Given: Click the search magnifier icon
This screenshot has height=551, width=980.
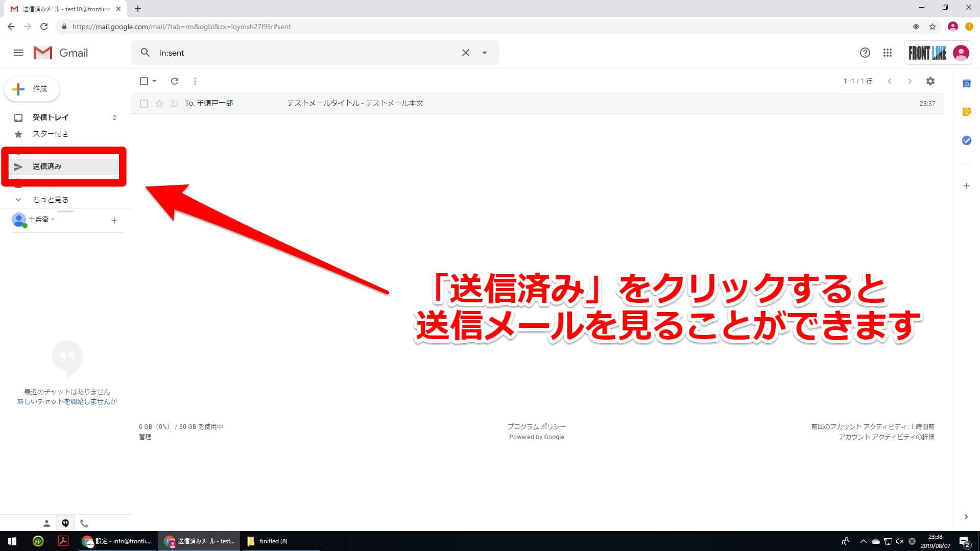Looking at the screenshot, I should click(145, 53).
